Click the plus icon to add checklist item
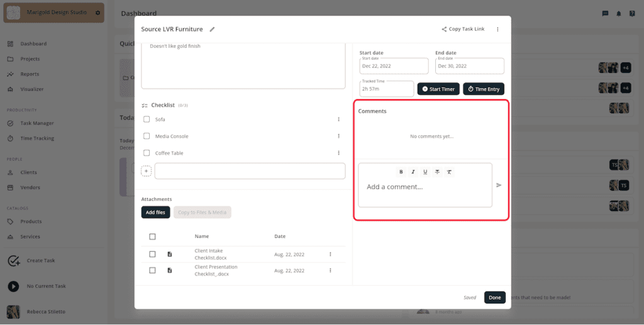 (x=146, y=171)
